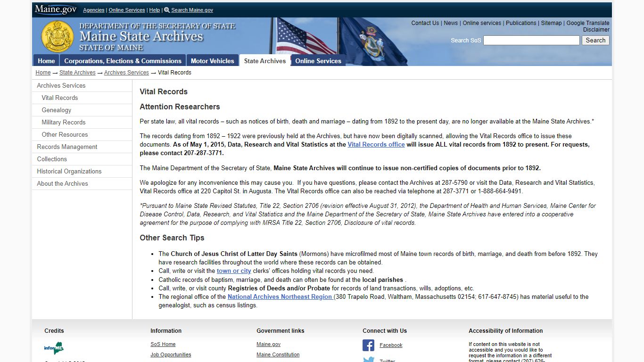
Task: Open Search Maine.gov link
Action: 192,10
